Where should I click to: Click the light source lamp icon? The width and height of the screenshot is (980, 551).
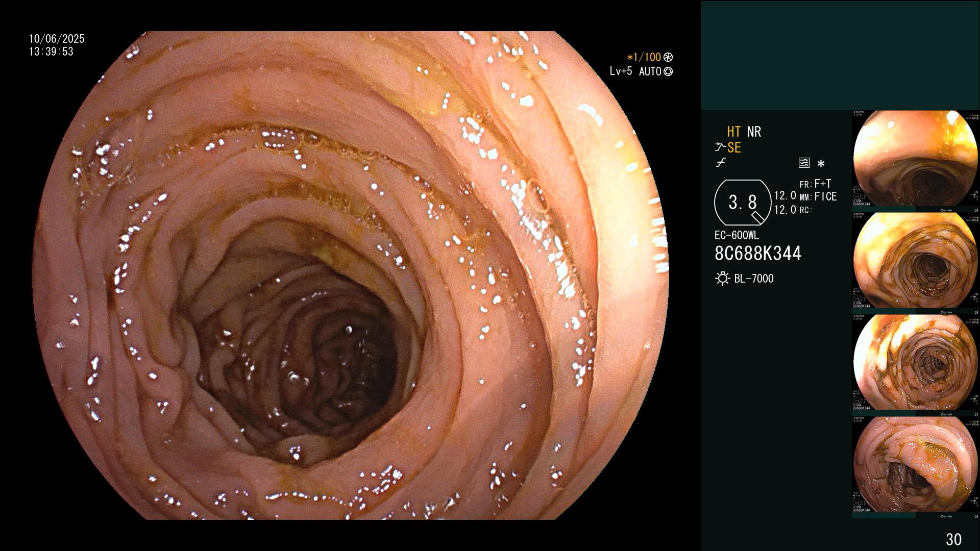(x=722, y=279)
